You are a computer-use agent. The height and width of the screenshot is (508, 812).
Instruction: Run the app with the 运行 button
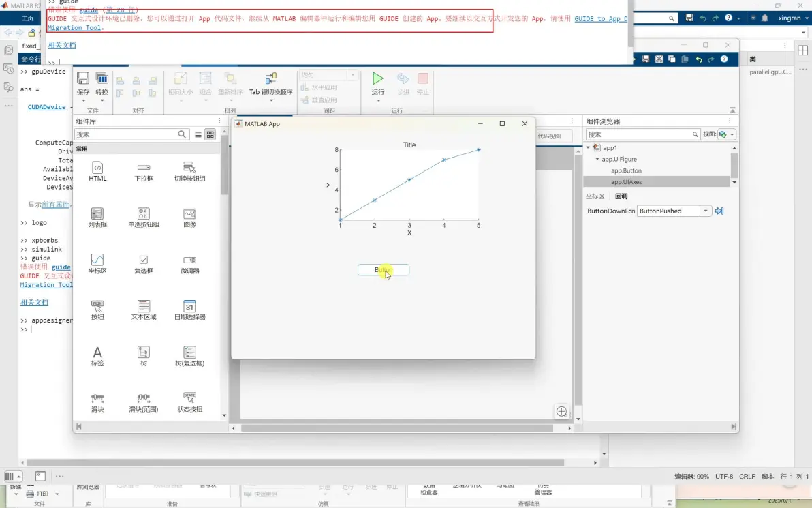point(377,82)
